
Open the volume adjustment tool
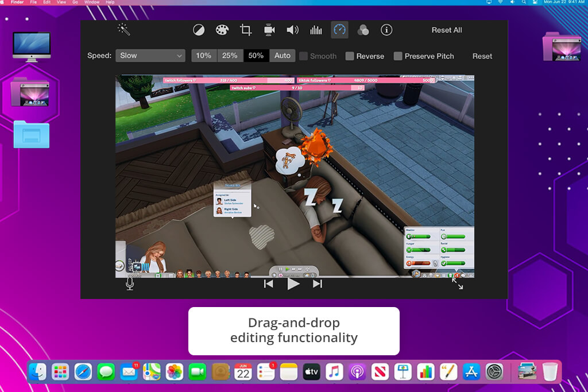(292, 30)
